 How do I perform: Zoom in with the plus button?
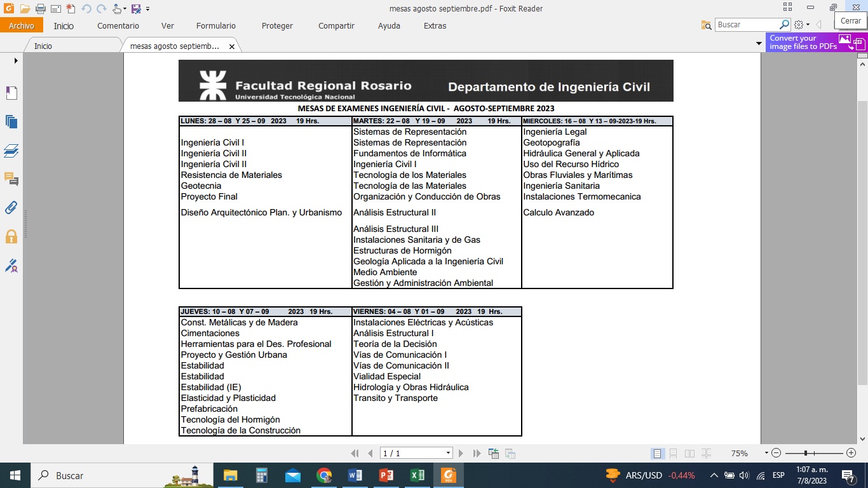click(x=851, y=453)
